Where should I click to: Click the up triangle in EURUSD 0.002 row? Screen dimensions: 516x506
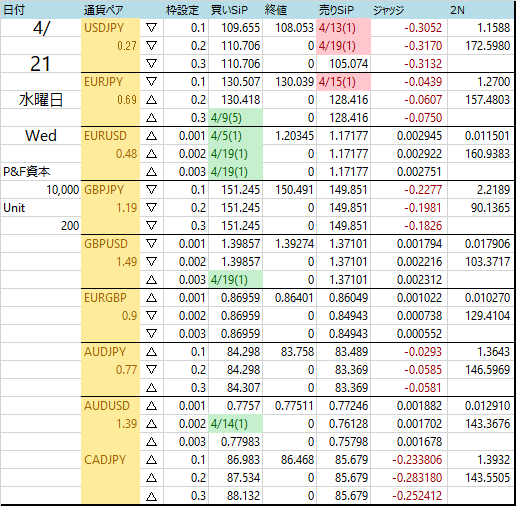pyautogui.click(x=152, y=154)
